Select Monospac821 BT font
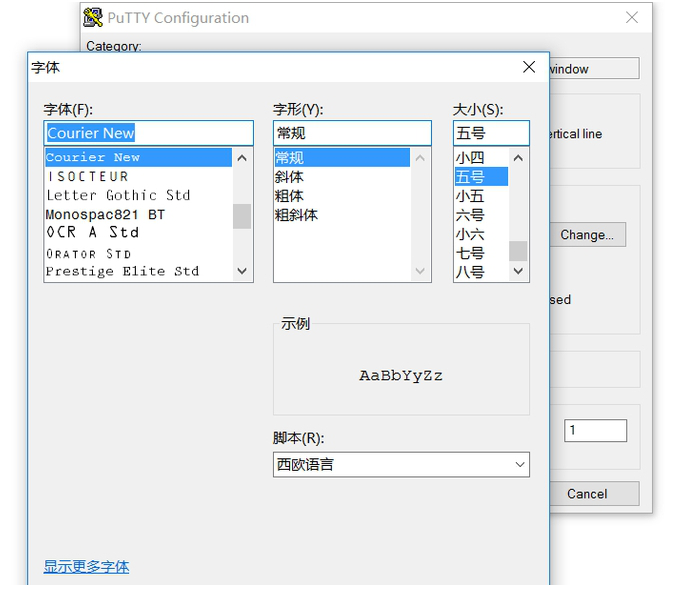The height and width of the screenshot is (608, 697). pos(138,214)
